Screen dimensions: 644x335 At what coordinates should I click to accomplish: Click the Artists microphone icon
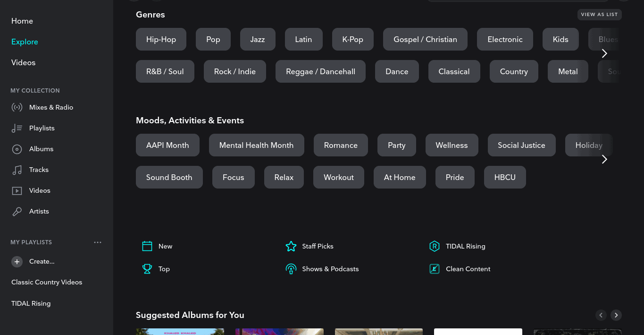[17, 212]
